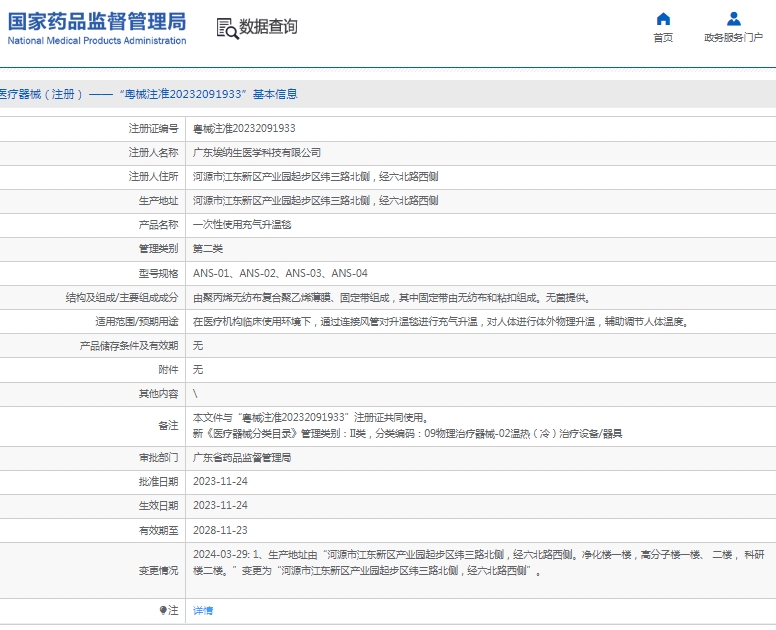Click the expiry date 2028-11-23
This screenshot has height=630, width=776.
coord(220,530)
